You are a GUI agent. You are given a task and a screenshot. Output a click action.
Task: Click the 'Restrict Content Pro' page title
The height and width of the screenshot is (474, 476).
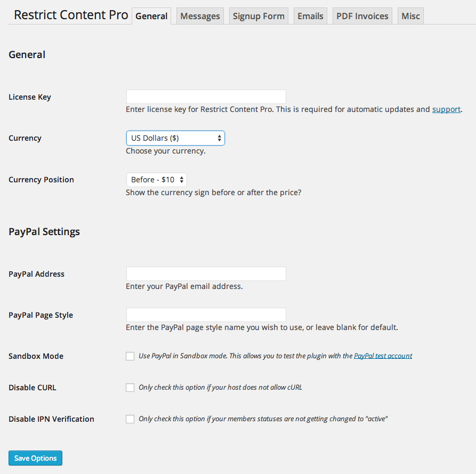click(x=71, y=15)
